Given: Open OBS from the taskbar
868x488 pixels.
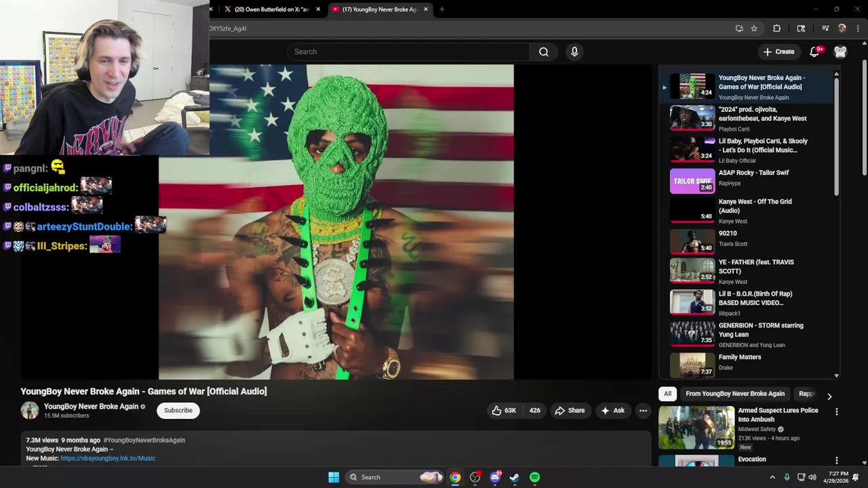Looking at the screenshot, I should [x=475, y=477].
